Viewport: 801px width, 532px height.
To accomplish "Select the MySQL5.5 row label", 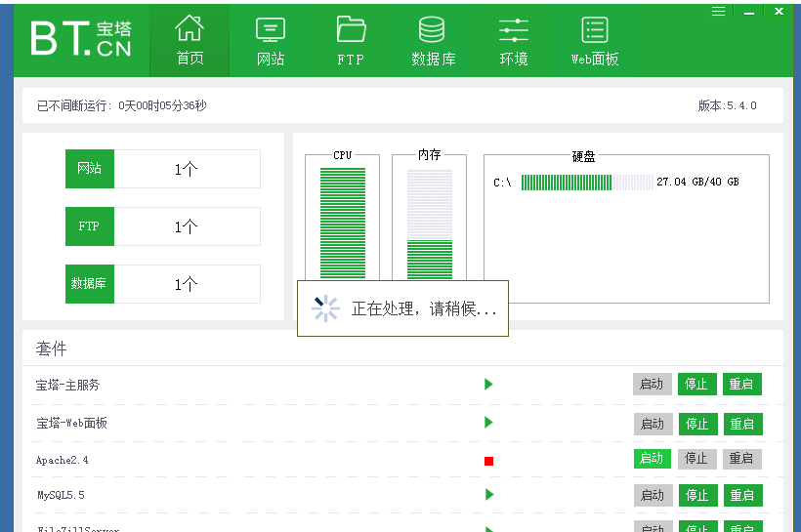I will point(61,495).
